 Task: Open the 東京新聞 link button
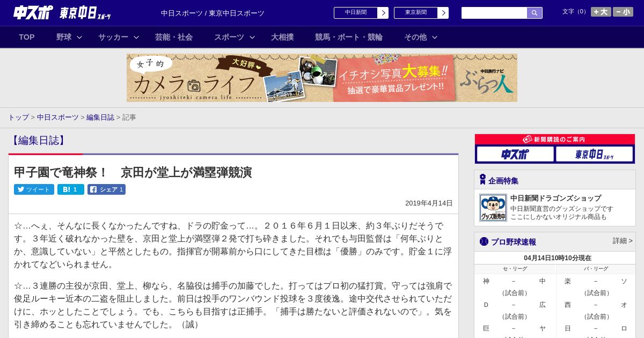(x=421, y=13)
